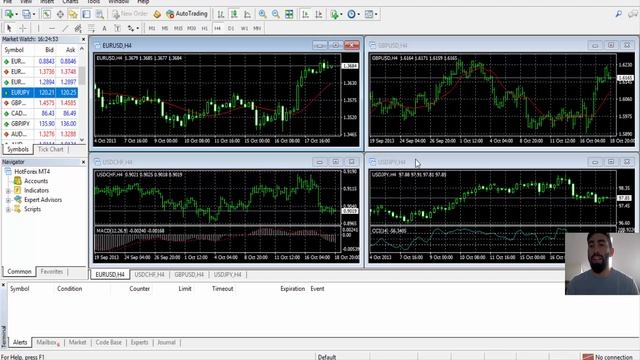Launch MetaEditor from the toolbar
This screenshot has width=640, height=360.
pos(157,14)
